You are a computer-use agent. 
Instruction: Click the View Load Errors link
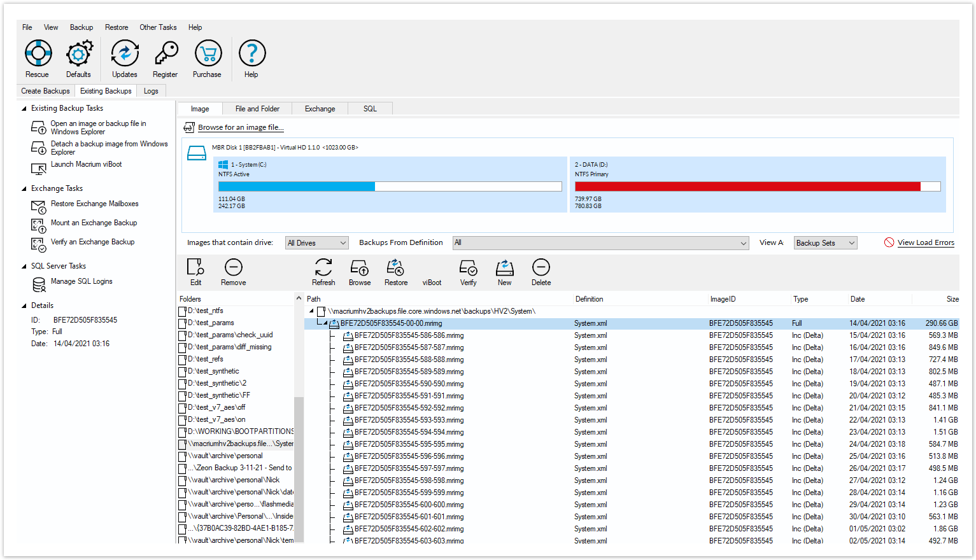pyautogui.click(x=926, y=242)
